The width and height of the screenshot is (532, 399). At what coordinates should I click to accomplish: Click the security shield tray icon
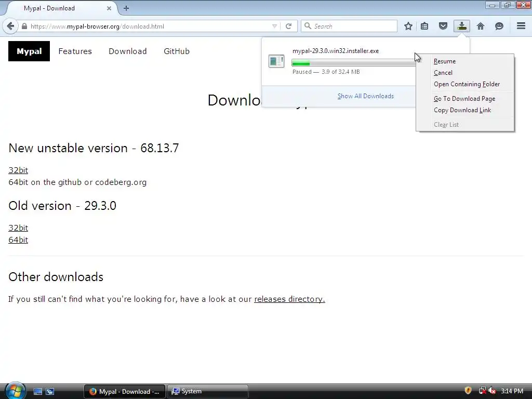pos(468,391)
